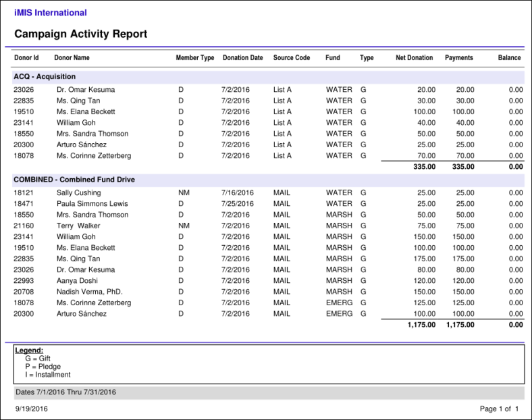Click Mrs. Sandra Thomson in the Acquisition group
This screenshot has width=532, height=420.
coord(92,134)
